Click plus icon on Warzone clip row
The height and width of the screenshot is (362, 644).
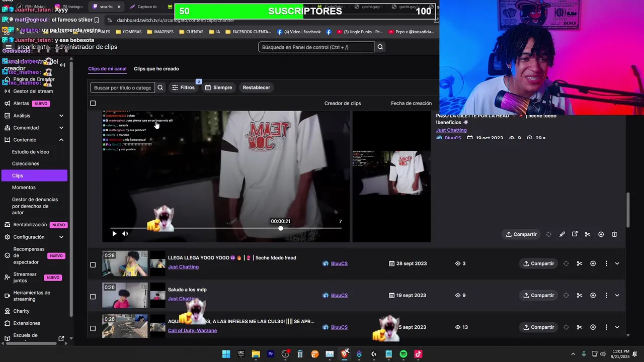pyautogui.click(x=593, y=327)
